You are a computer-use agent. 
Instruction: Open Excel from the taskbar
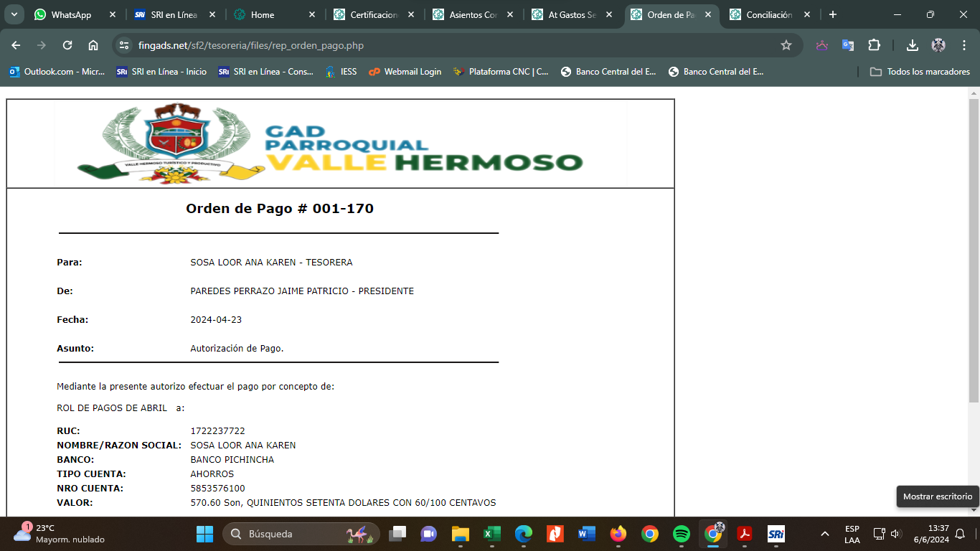coord(491,534)
